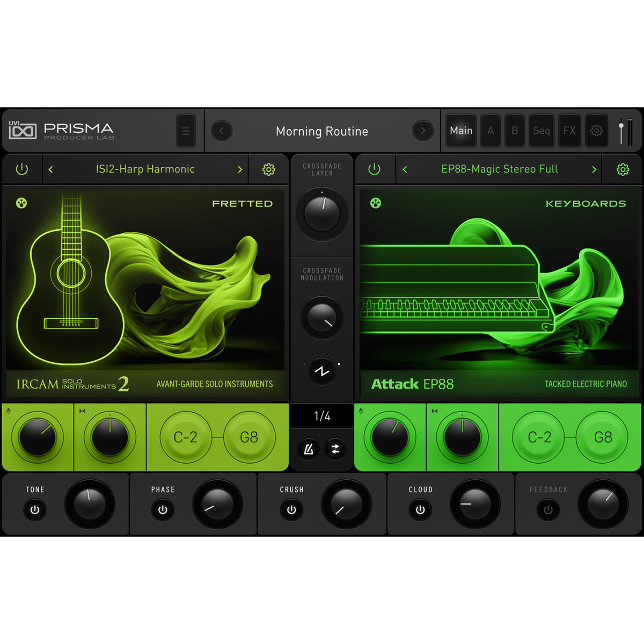Click the Feedback knob
The width and height of the screenshot is (644, 644).
(603, 504)
